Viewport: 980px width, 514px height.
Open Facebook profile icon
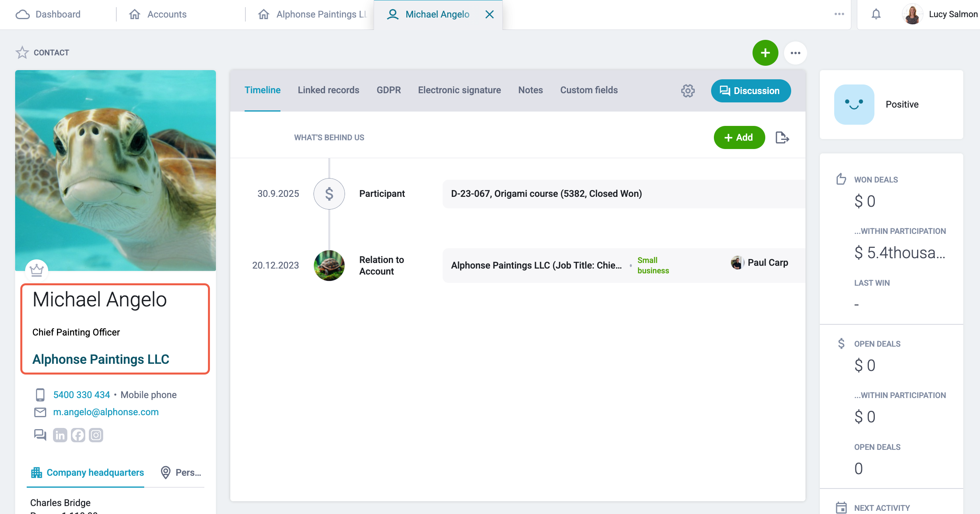click(x=78, y=435)
